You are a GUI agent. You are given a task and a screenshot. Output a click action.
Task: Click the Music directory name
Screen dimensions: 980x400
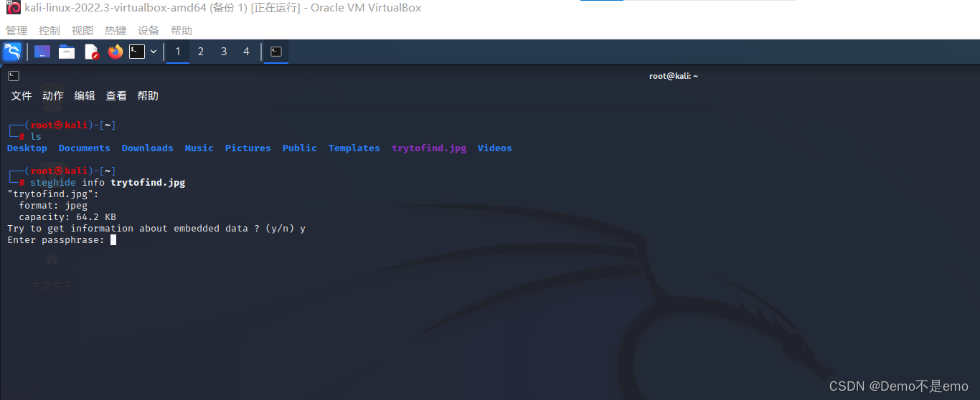(x=199, y=148)
